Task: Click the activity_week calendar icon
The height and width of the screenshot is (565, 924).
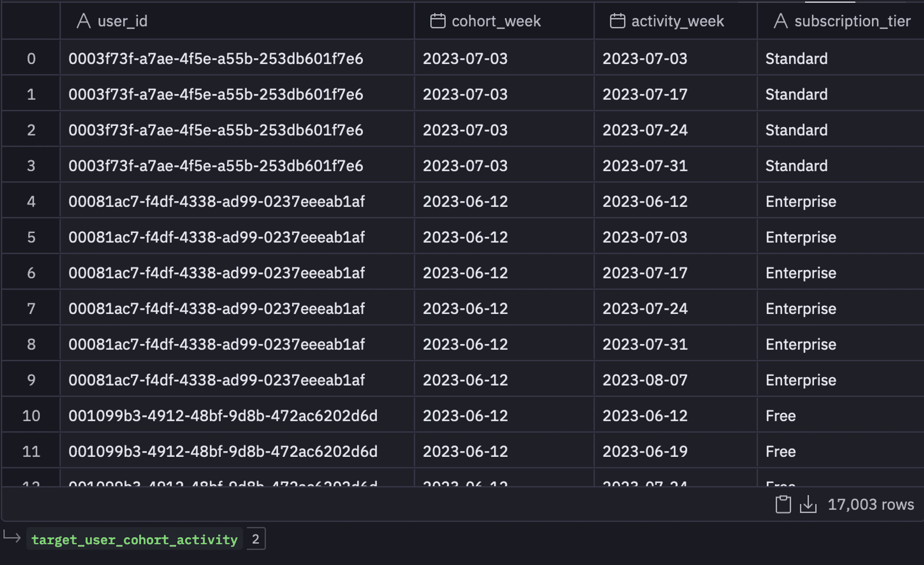Action: point(617,21)
